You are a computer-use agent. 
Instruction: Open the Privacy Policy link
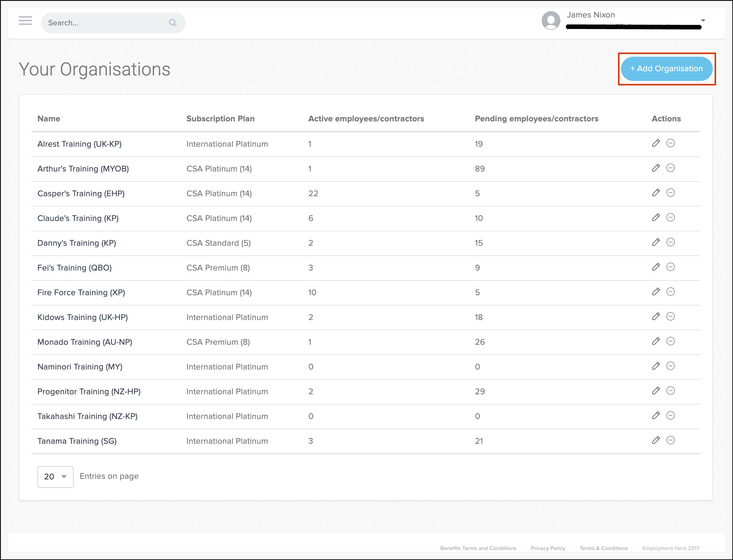[x=548, y=548]
